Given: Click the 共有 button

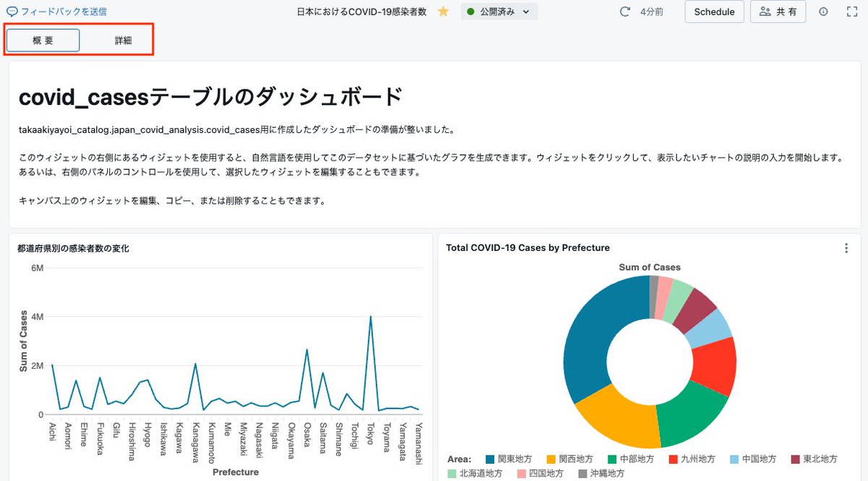Looking at the screenshot, I should tap(778, 12).
